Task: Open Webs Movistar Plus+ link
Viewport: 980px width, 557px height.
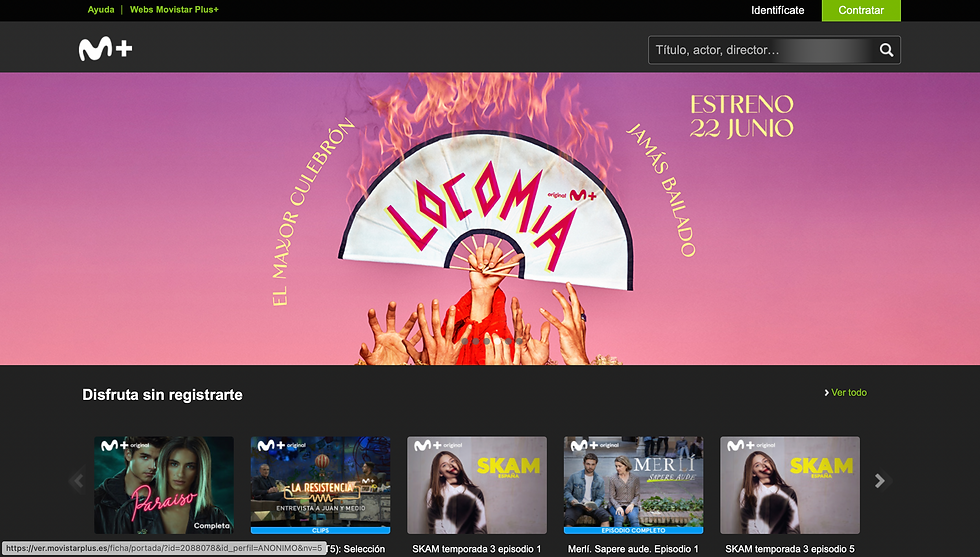Action: (174, 9)
